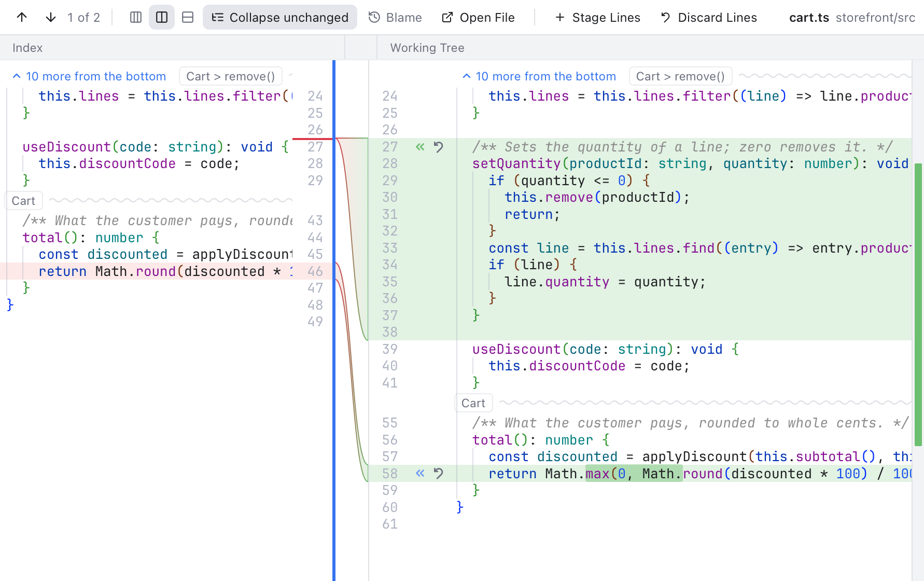Revert the Math.max change at line 58

coord(439,474)
